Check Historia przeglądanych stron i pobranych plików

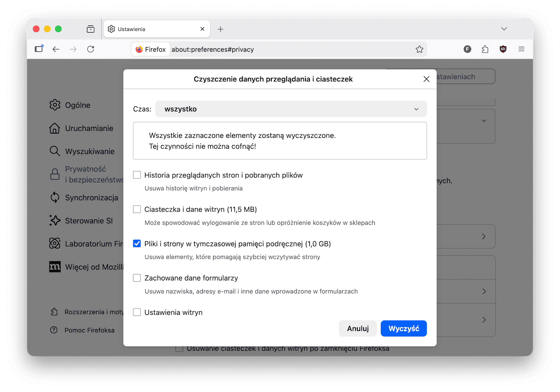[137, 175]
